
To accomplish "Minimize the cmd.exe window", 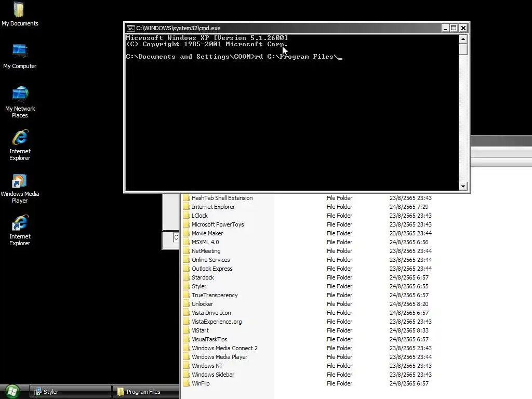I will 445,28.
